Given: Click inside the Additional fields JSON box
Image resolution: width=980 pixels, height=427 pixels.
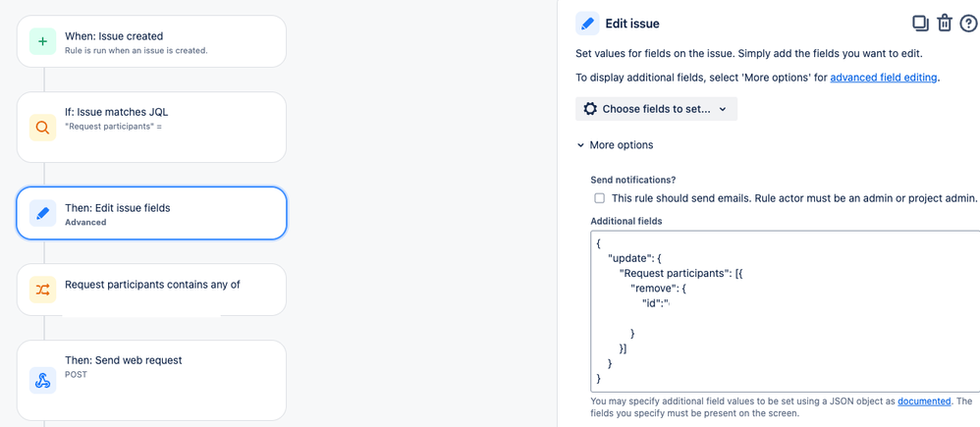Looking at the screenshot, I should click(785, 311).
